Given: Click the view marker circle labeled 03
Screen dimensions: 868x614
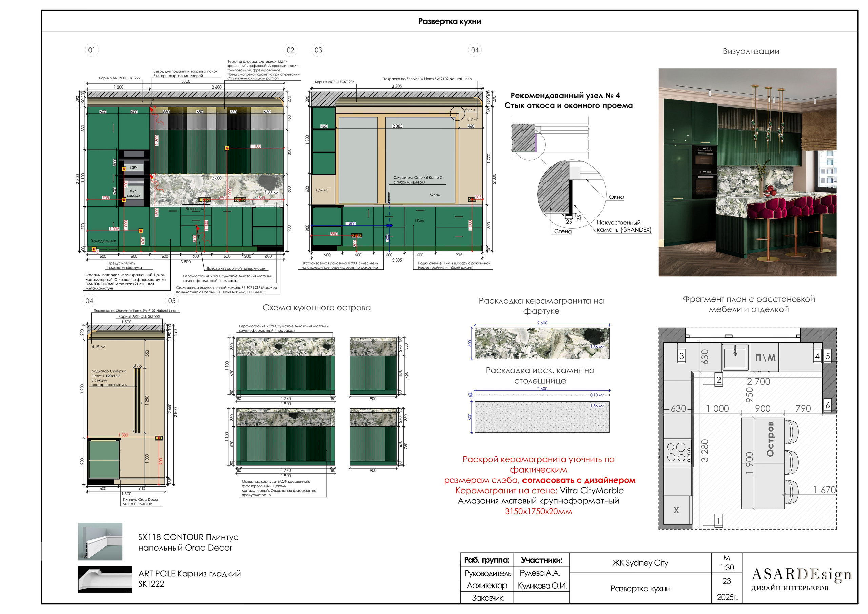Looking at the screenshot, I should coord(318,50).
